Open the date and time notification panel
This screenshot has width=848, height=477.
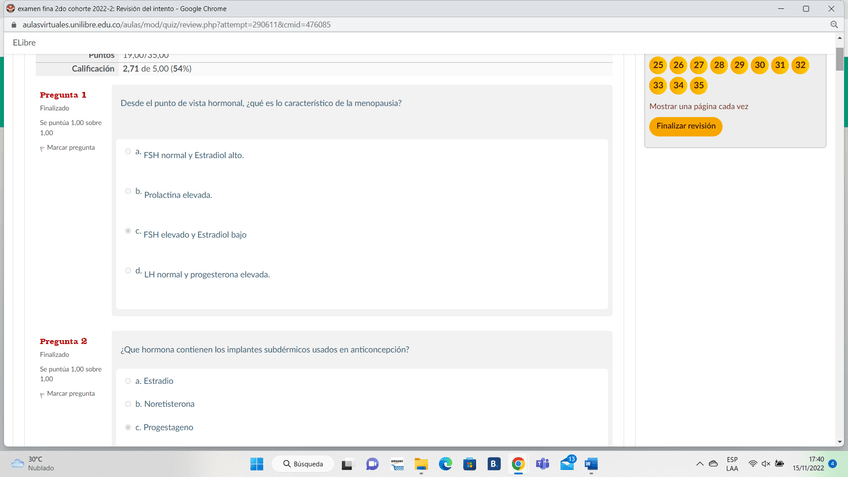(808, 464)
